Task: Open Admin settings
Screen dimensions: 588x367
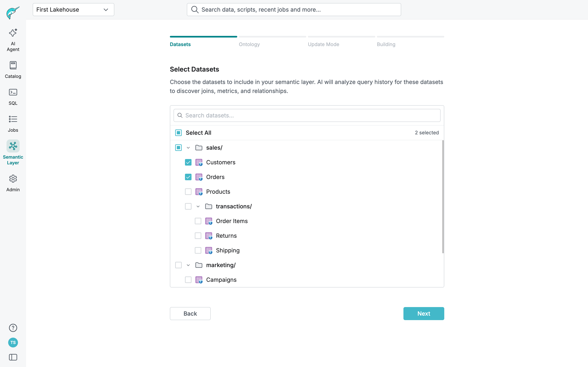Action: tap(13, 182)
